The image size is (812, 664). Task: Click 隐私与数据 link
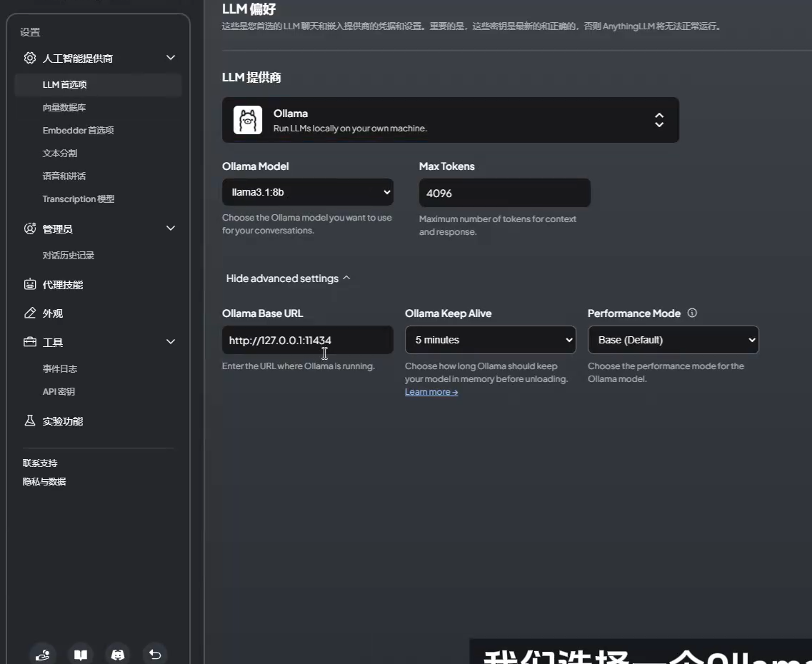click(44, 481)
